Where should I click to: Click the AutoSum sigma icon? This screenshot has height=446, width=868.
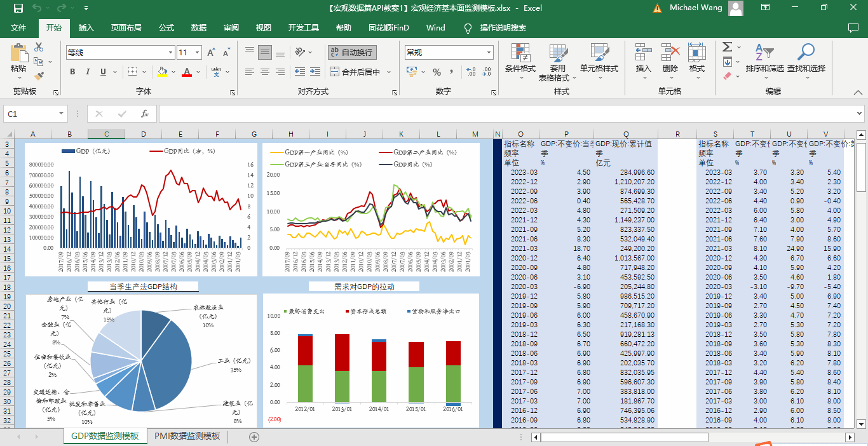728,47
